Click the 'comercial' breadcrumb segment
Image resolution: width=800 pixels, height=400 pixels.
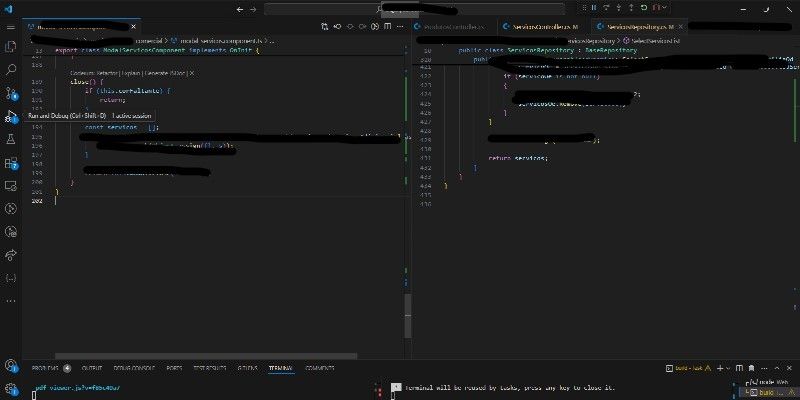149,40
